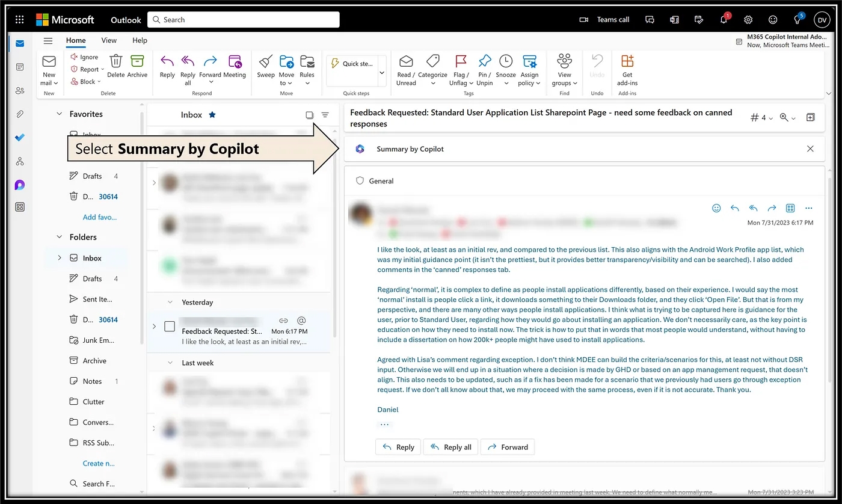The height and width of the screenshot is (504, 842).
Task: Click the emoji reaction icon on message
Action: 716,208
